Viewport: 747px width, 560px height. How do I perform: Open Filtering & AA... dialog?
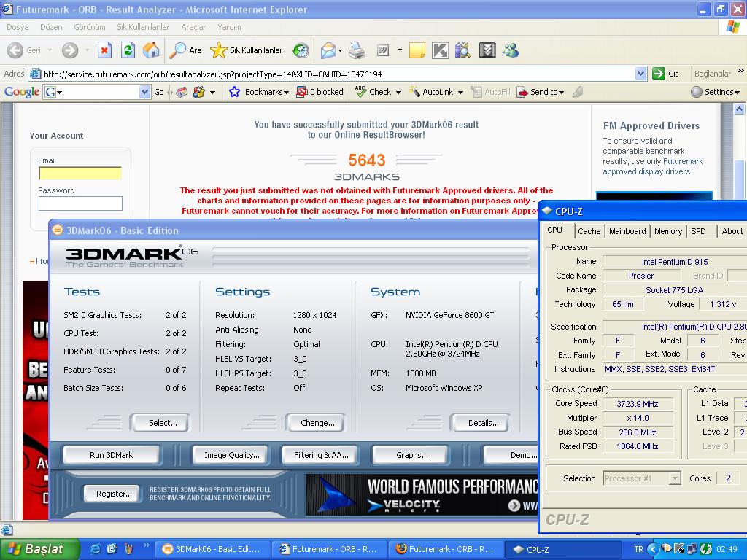[x=321, y=455]
